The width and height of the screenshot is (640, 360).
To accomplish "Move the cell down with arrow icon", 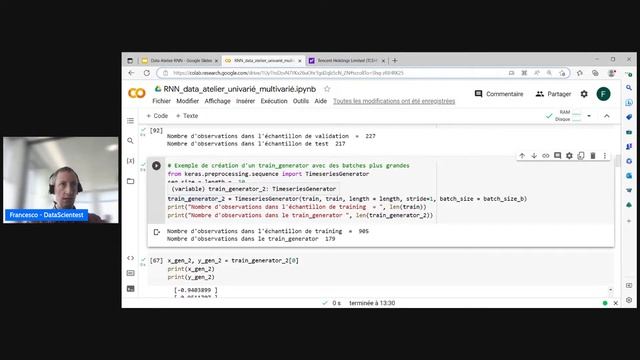I will pos(534,156).
